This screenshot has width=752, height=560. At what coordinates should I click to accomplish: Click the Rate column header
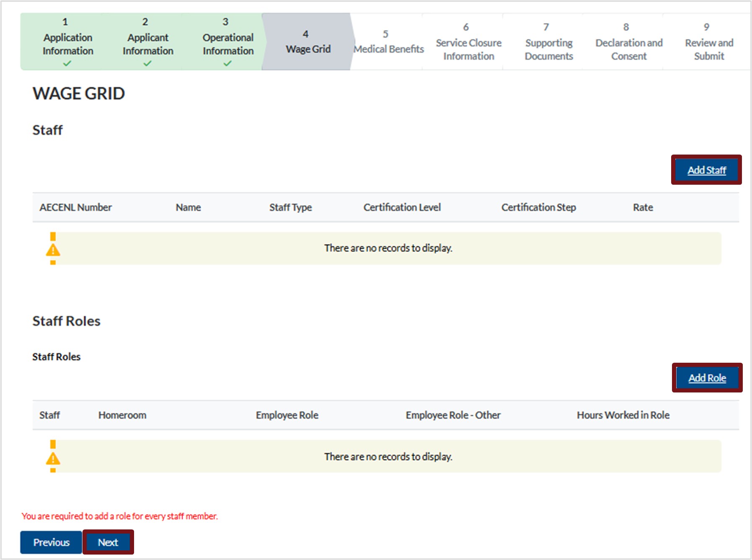pyautogui.click(x=643, y=207)
